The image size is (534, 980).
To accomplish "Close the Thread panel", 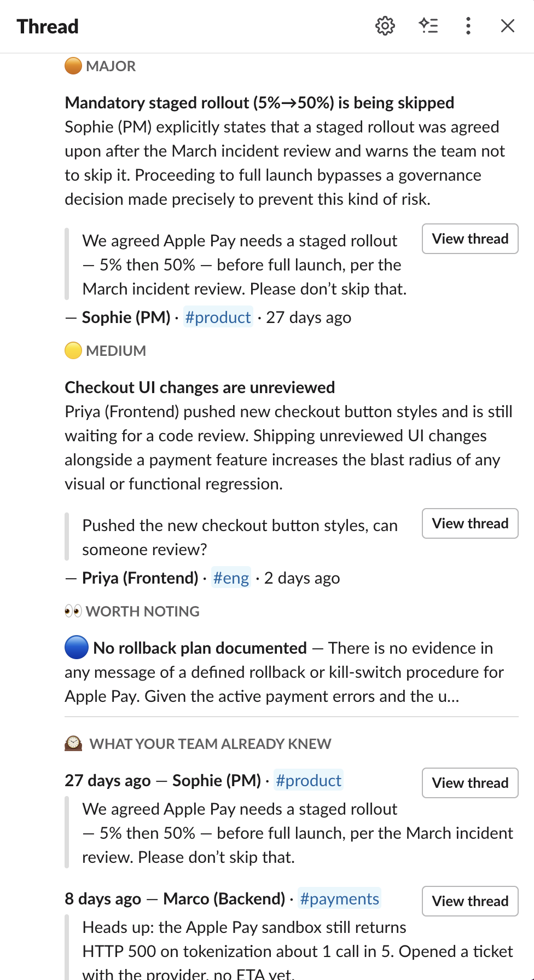I will point(508,26).
